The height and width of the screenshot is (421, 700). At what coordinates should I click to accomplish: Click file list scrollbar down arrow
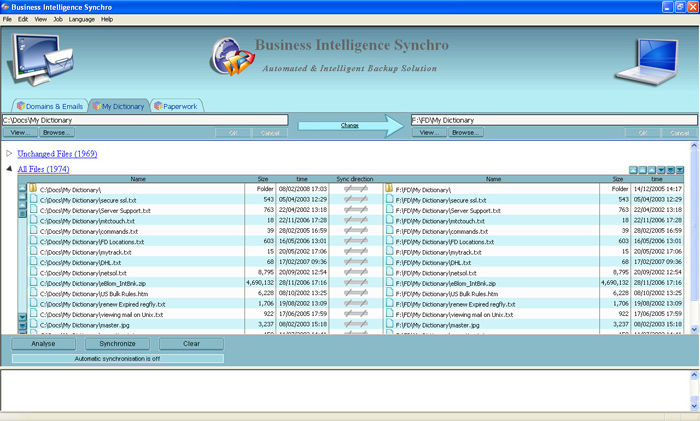[x=694, y=329]
